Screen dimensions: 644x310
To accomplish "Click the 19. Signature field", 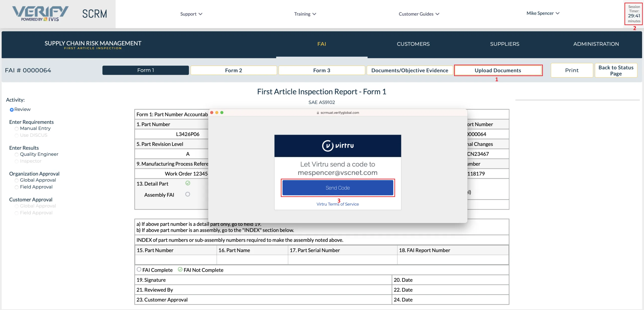I will pyautogui.click(x=263, y=280).
